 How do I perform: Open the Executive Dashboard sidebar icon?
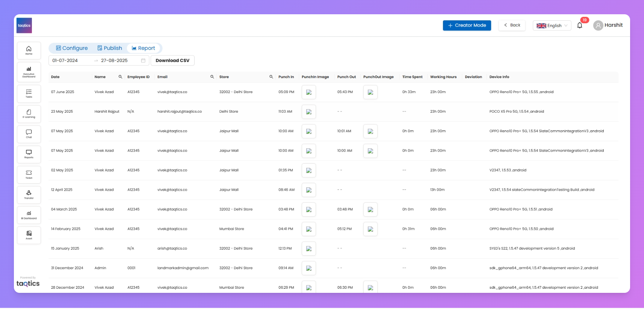[x=29, y=71]
